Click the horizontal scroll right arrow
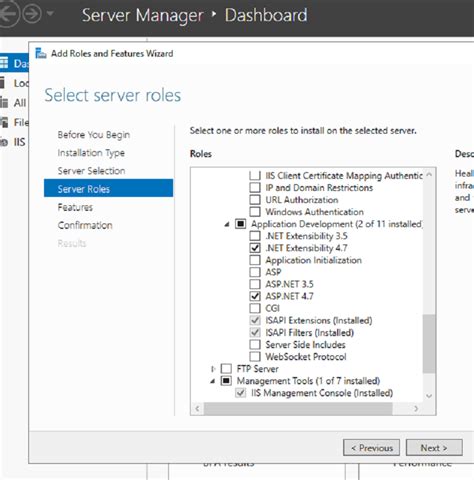Viewport: 474px width, 480px height. (x=416, y=408)
